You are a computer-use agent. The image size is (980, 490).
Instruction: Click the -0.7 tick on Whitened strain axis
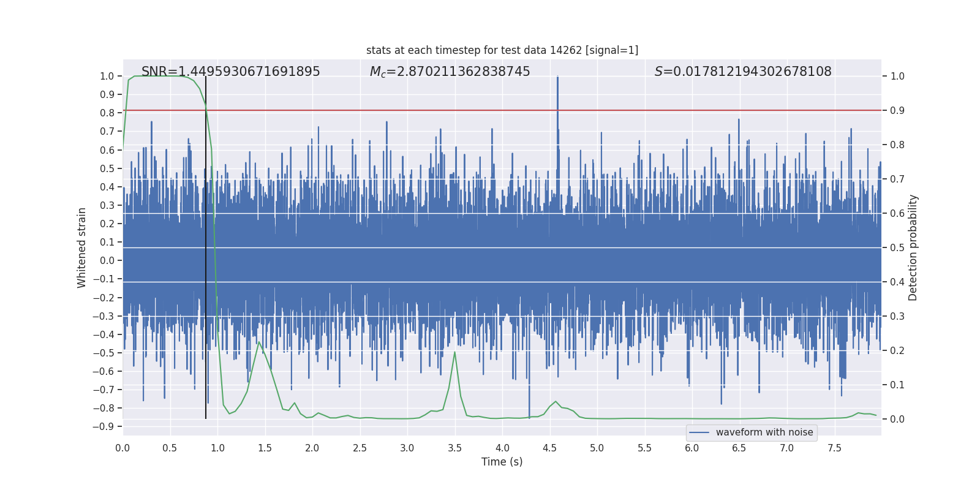pyautogui.click(x=104, y=390)
